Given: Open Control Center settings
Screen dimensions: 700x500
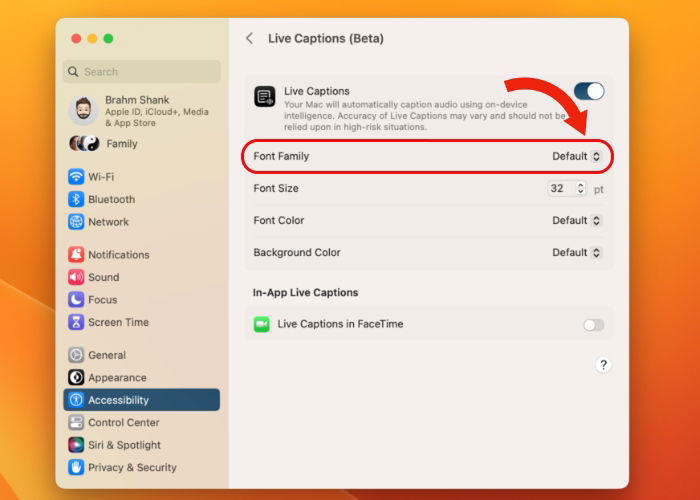Looking at the screenshot, I should pyautogui.click(x=142, y=422).
